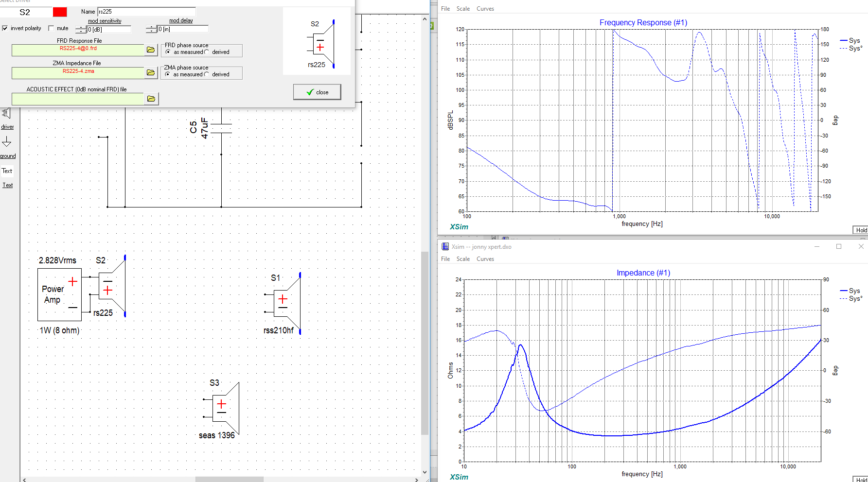Click the S2 driver preview symbol in dialog
The width and height of the screenshot is (868, 482).
click(x=320, y=44)
